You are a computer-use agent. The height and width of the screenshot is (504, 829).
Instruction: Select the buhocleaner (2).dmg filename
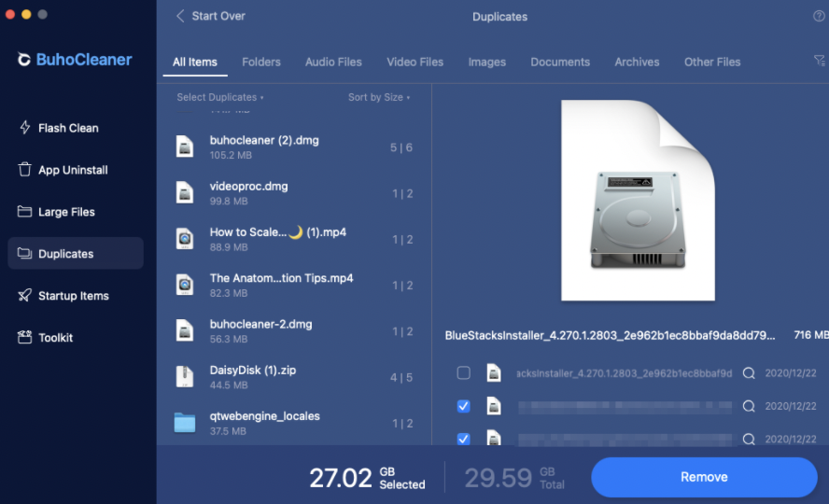(264, 140)
